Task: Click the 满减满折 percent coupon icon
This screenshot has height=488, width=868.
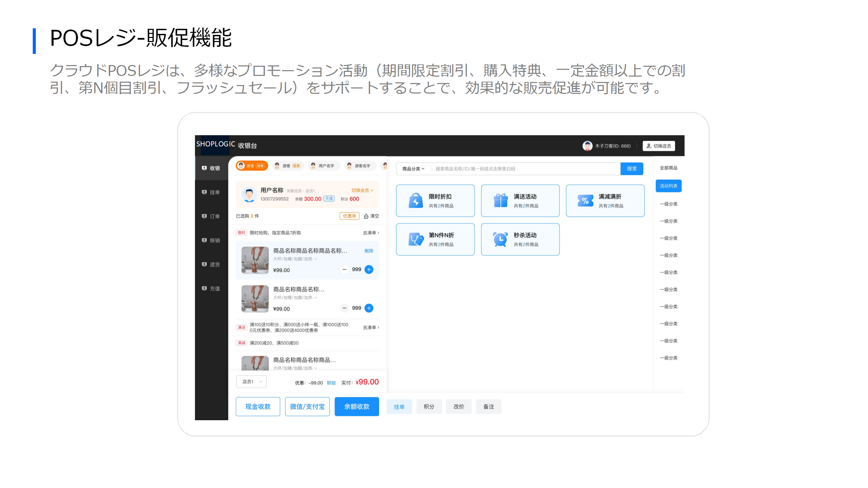Action: pyautogui.click(x=585, y=201)
